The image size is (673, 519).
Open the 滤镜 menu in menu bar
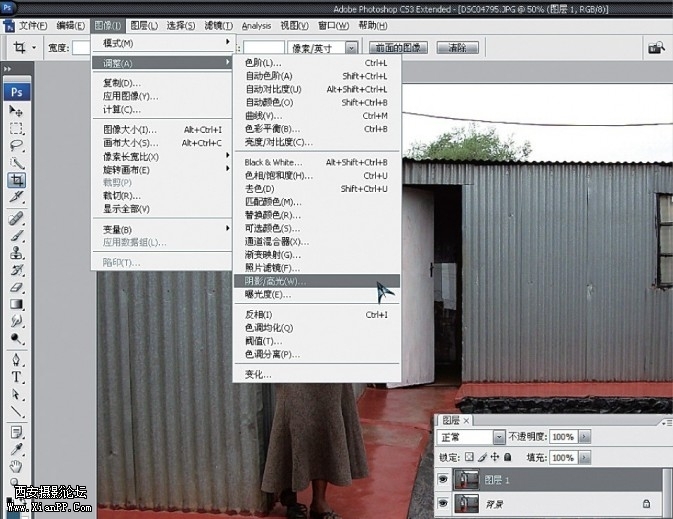[x=214, y=25]
